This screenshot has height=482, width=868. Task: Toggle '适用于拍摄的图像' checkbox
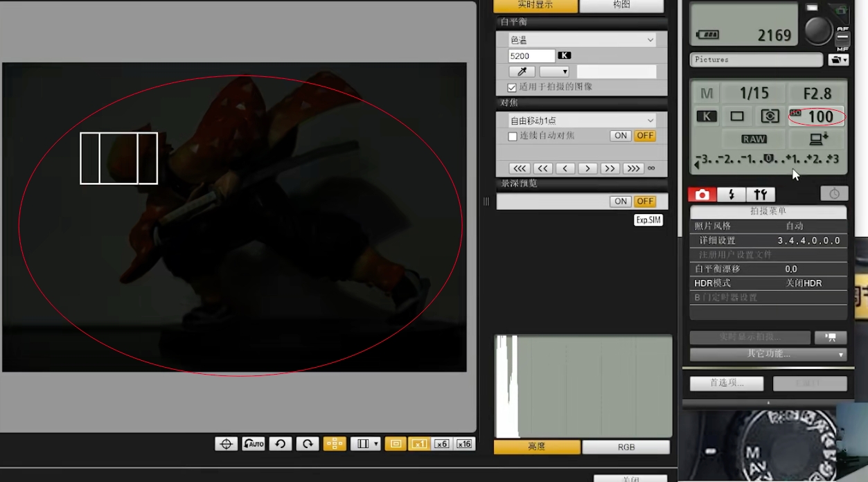[x=512, y=88]
